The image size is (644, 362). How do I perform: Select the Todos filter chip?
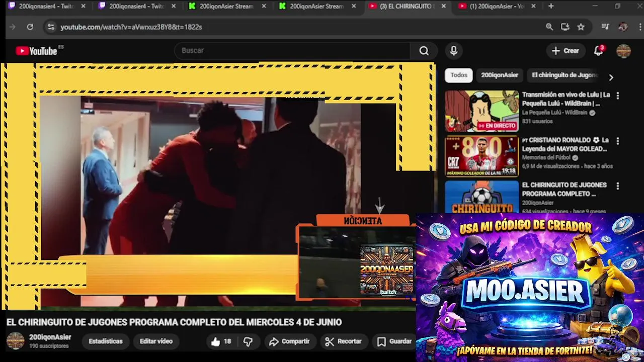459,75
